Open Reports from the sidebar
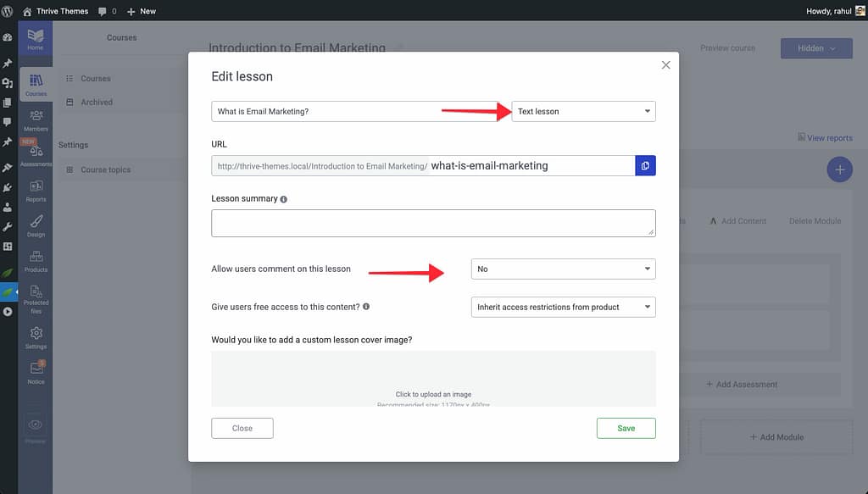868x494 pixels. pos(36,191)
